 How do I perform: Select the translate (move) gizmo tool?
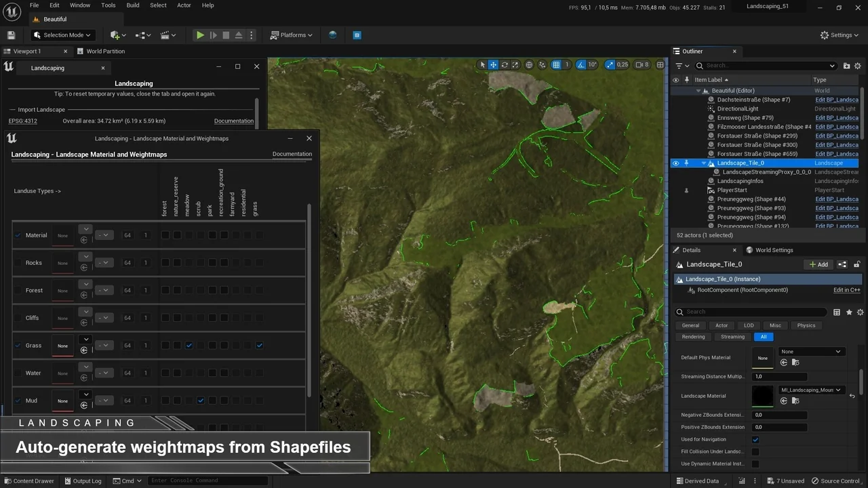pyautogui.click(x=493, y=65)
